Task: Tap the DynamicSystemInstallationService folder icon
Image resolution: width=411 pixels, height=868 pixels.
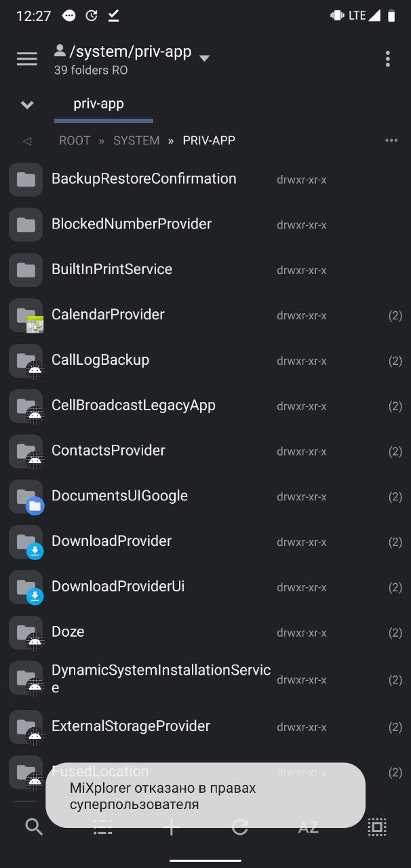Action: (x=26, y=679)
